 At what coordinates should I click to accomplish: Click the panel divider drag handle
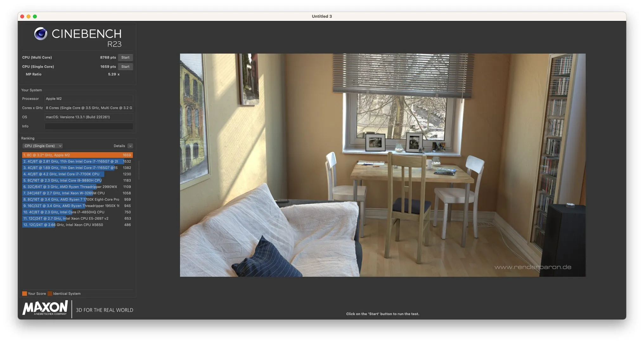click(x=138, y=170)
